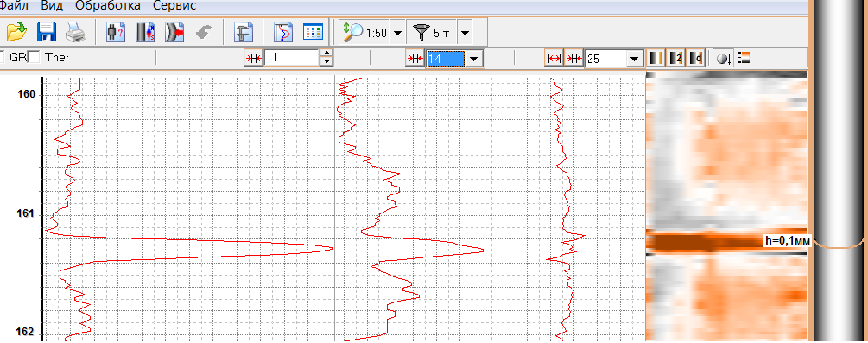This screenshot has height=343, width=868.
Task: Click the grayed-out undo arrow icon
Action: pos(205,32)
